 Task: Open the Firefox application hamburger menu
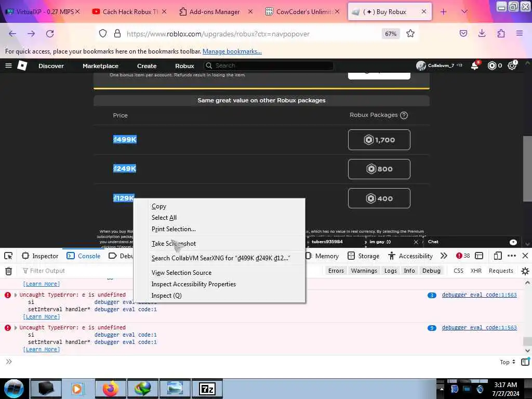[520, 33]
